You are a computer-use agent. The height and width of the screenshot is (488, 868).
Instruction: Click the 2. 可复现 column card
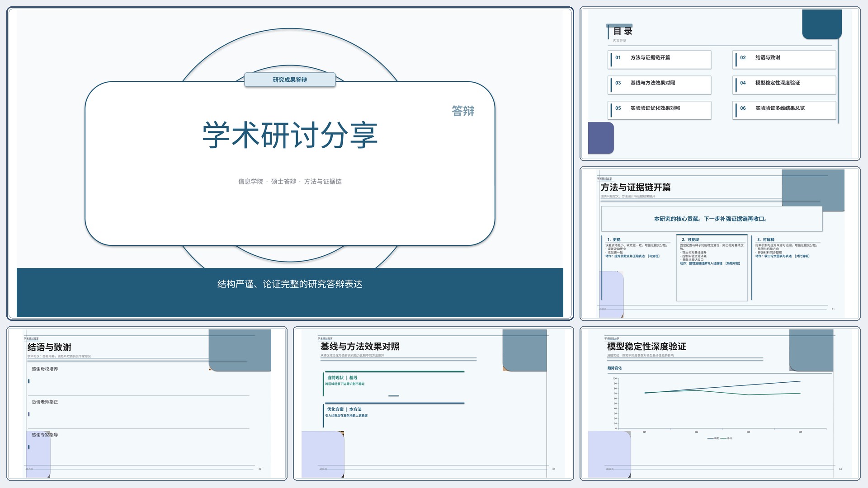click(712, 267)
